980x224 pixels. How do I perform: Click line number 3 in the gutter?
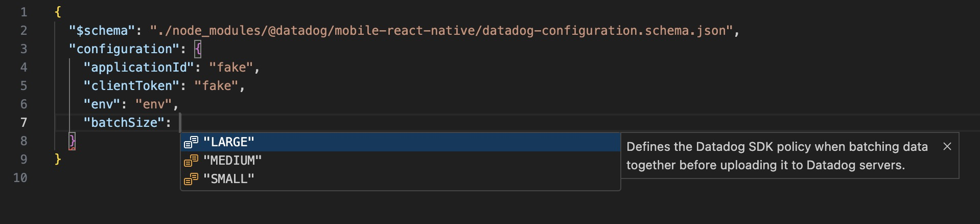coord(24,49)
